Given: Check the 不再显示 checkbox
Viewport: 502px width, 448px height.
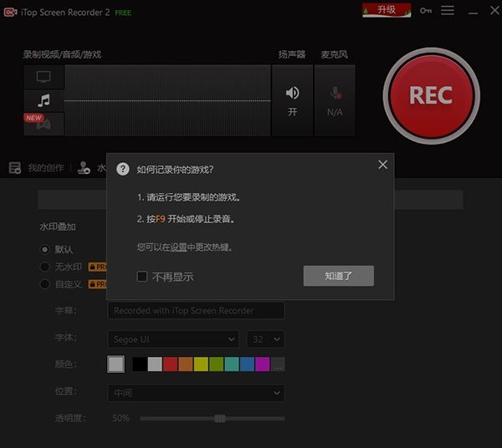Looking at the screenshot, I should [x=142, y=277].
